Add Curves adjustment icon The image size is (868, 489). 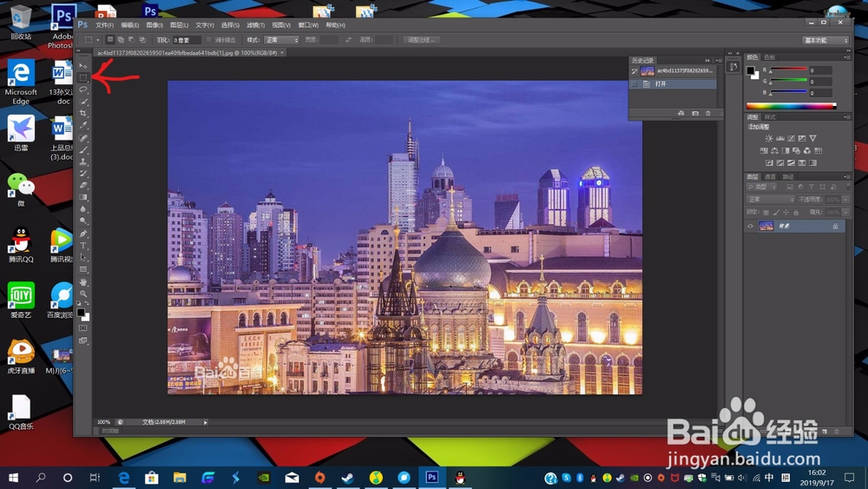pos(791,138)
